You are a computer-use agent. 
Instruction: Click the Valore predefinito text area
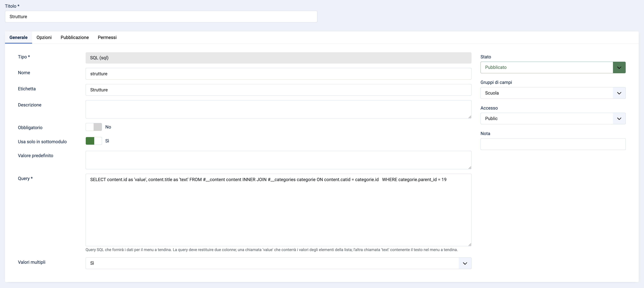point(278,160)
